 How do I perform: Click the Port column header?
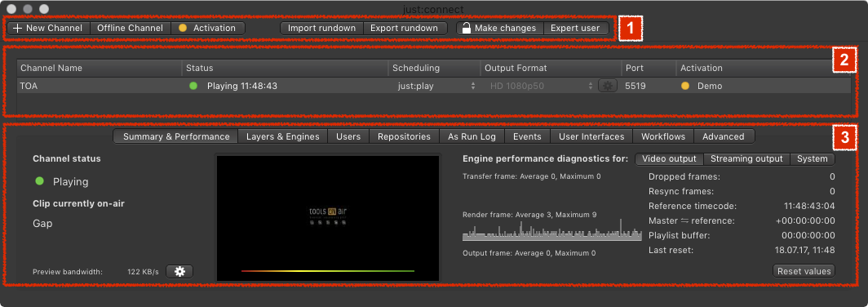click(x=649, y=68)
